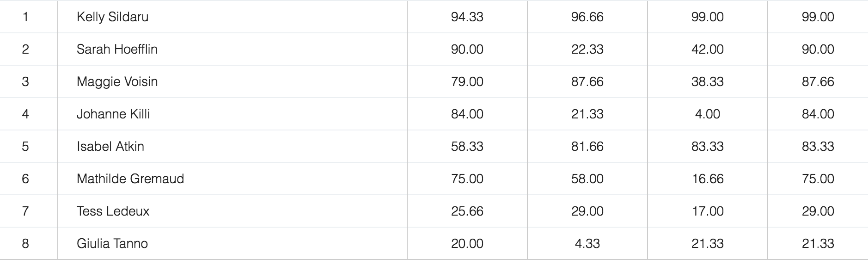The width and height of the screenshot is (868, 260).
Task: Click rank number 8 cell
Action: 25,244
